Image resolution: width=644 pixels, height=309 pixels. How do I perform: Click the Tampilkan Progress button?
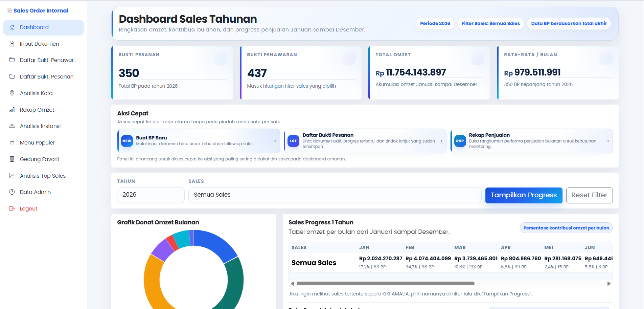524,195
